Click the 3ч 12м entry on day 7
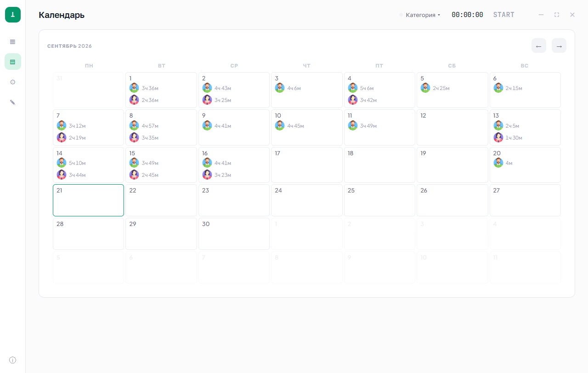The width and height of the screenshot is (588, 373). (x=77, y=126)
